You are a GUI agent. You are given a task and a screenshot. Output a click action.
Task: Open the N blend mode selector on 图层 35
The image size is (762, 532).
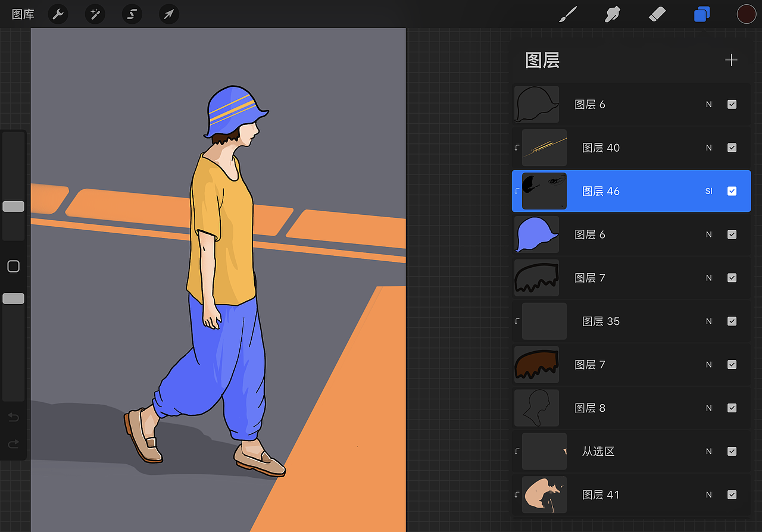coord(708,321)
